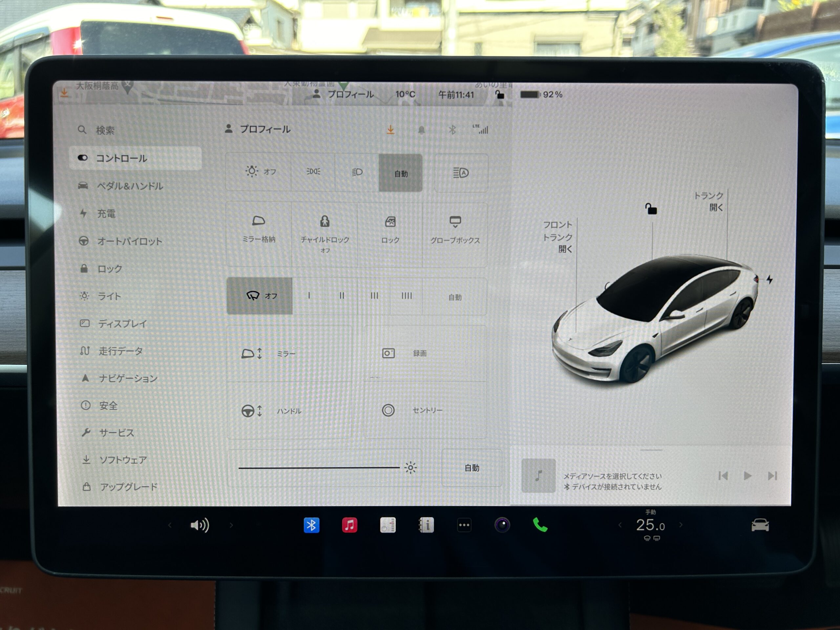840x630 pixels.
Task: Set wiper speed III
Action: (x=374, y=295)
